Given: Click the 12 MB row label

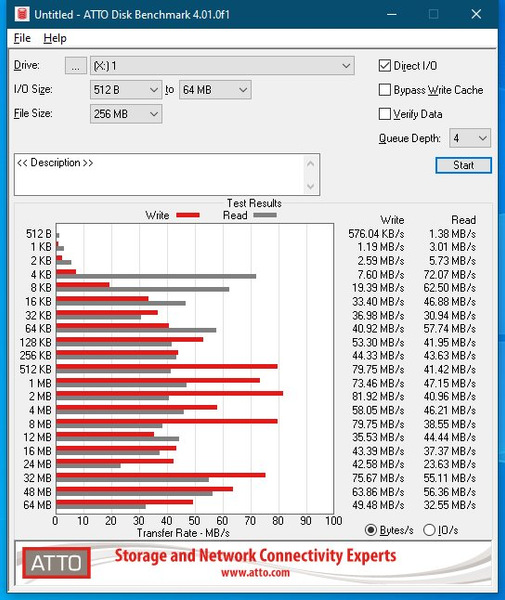Looking at the screenshot, I should pyautogui.click(x=37, y=437).
